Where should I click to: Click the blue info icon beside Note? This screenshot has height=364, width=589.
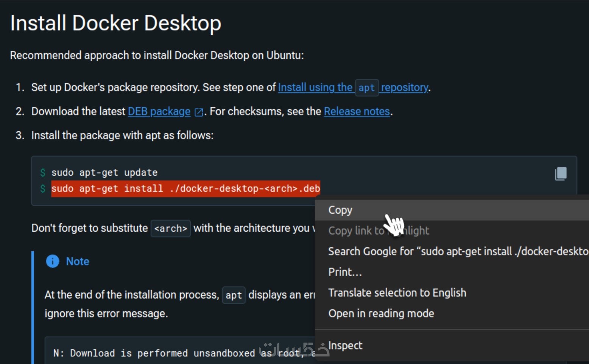pos(53,261)
